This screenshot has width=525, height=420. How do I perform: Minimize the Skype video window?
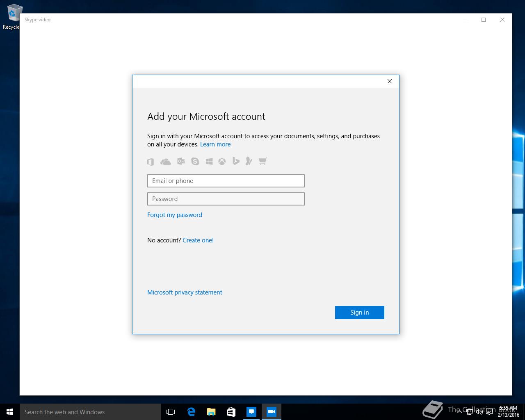[x=465, y=20]
